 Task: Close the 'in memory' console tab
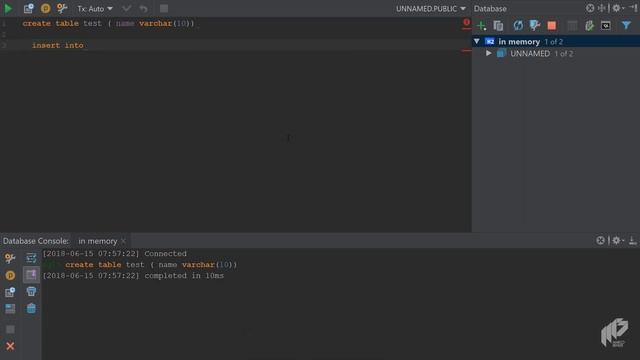(x=124, y=241)
